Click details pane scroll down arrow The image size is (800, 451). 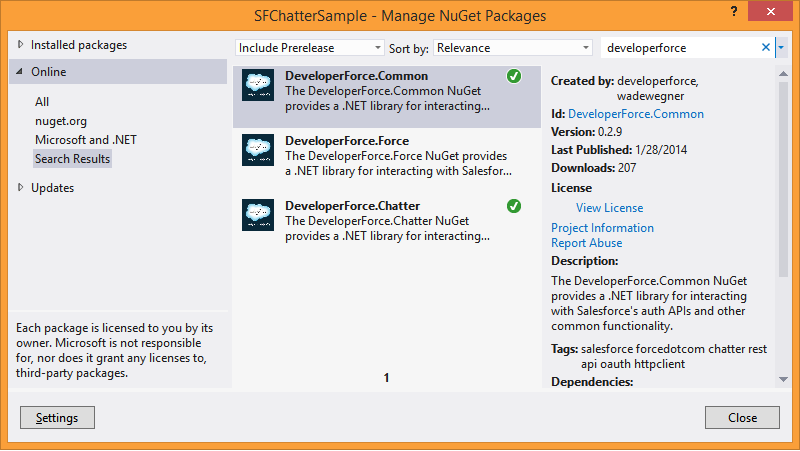coord(783,379)
